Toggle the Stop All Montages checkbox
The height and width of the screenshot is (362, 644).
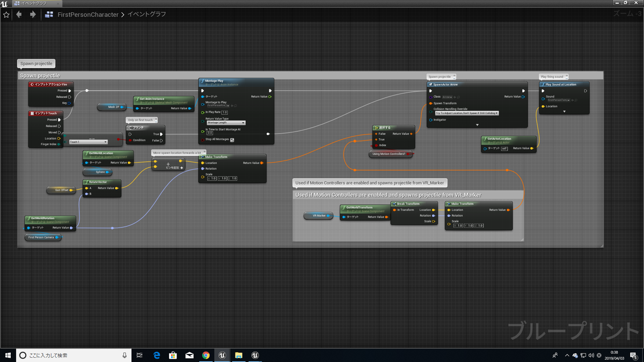[x=232, y=139]
